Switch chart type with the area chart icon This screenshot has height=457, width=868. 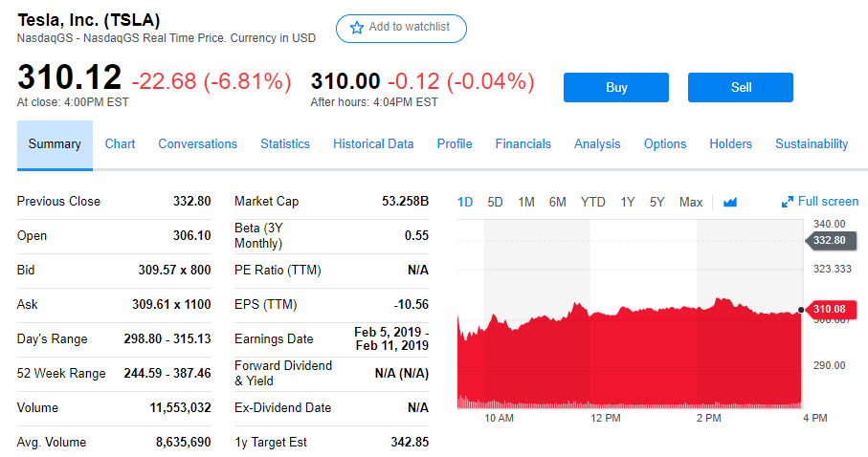pyautogui.click(x=730, y=202)
